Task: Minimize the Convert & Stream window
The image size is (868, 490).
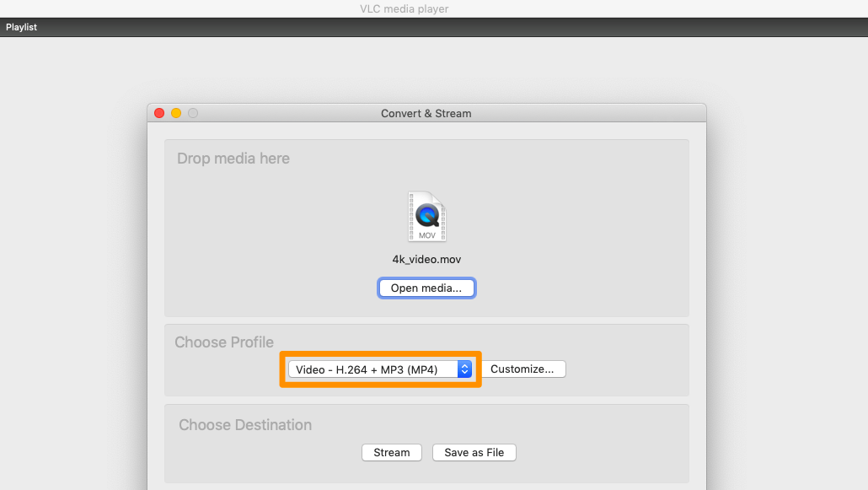Action: tap(176, 113)
